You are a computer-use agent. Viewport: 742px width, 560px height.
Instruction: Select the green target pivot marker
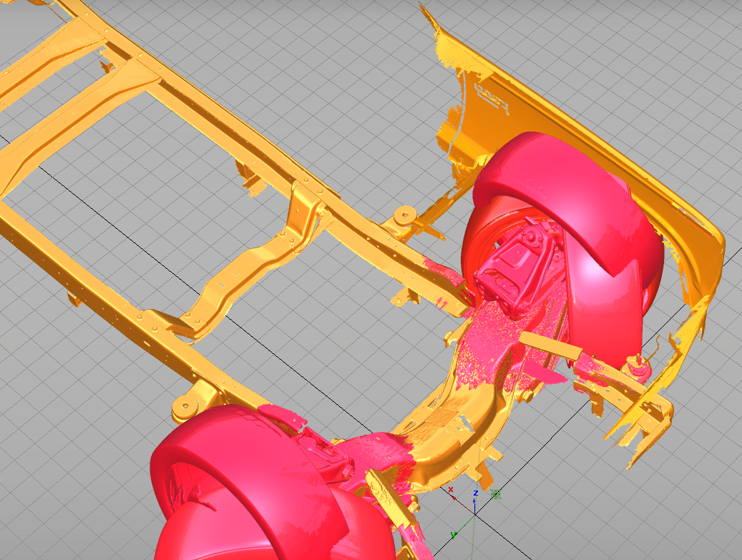[496, 494]
